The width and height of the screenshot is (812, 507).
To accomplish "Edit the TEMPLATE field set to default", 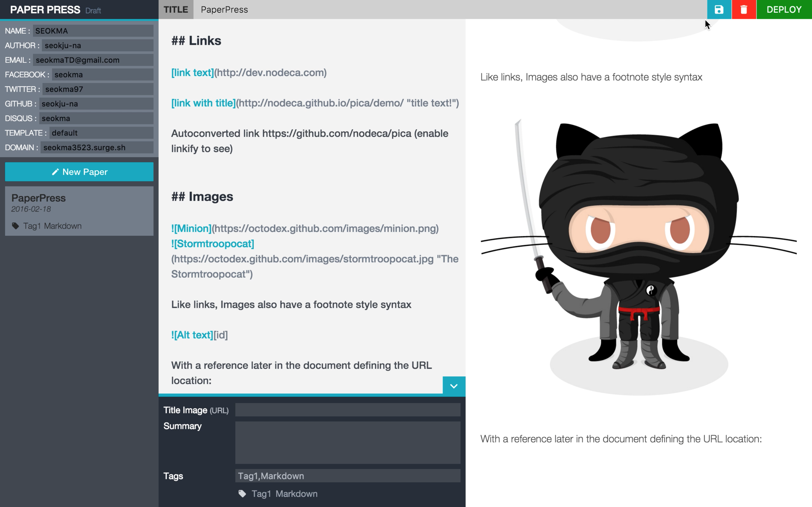I will [101, 133].
